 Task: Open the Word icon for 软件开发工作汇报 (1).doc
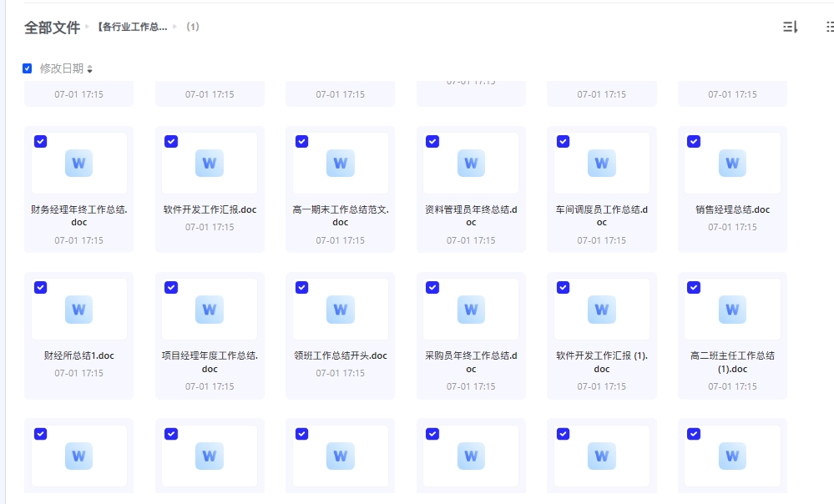click(602, 310)
